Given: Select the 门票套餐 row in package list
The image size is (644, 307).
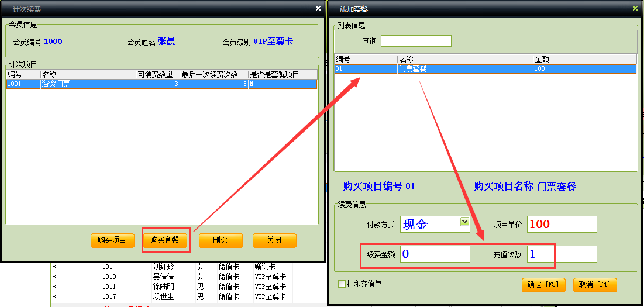Looking at the screenshot, I should [484, 69].
